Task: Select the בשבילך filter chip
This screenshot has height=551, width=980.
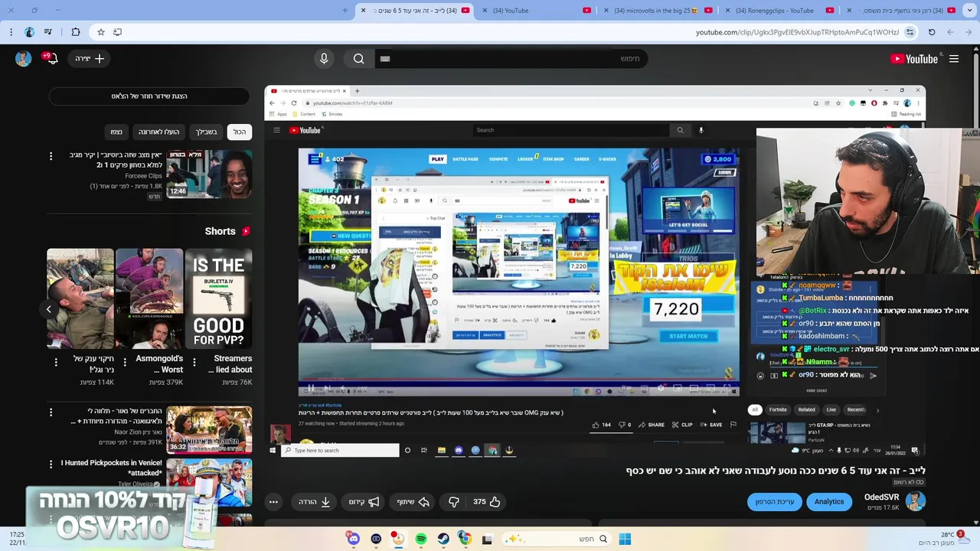Action: [206, 132]
